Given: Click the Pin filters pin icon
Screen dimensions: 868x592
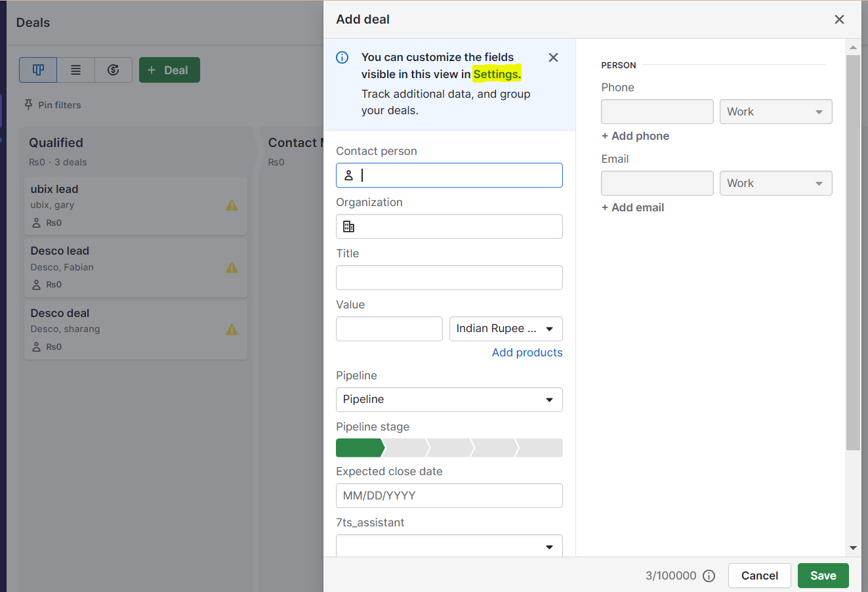Looking at the screenshot, I should 28,105.
